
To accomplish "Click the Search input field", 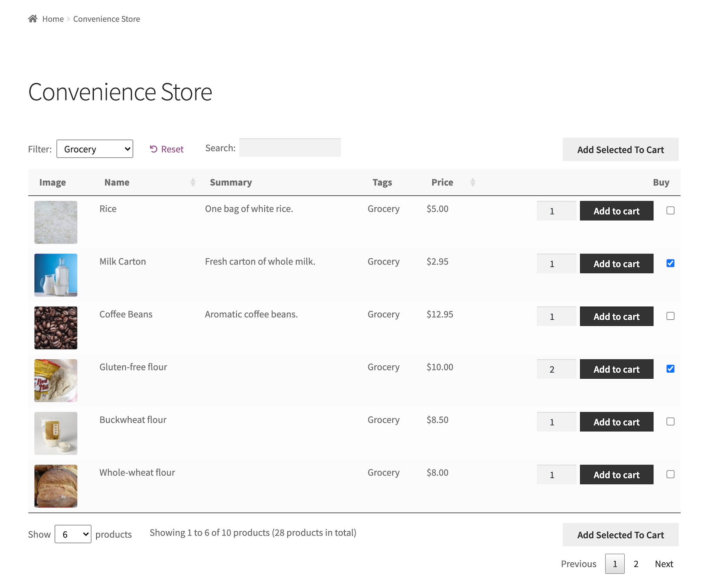I will point(290,148).
